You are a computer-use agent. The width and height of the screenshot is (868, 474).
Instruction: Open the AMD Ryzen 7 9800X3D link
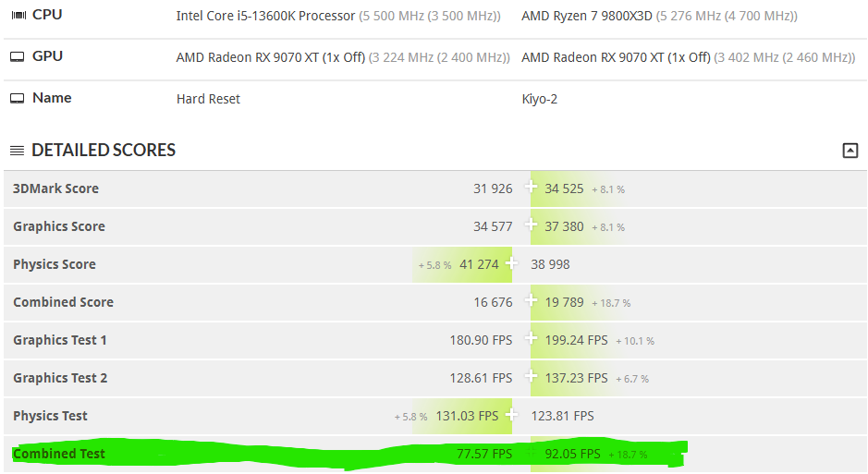(x=586, y=16)
